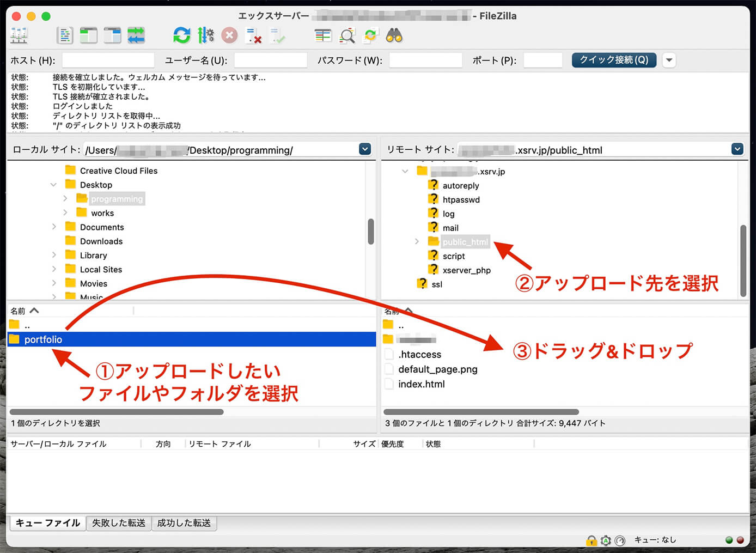Open the quick connect history dropdown arrow
Image resolution: width=756 pixels, height=553 pixels.
(x=669, y=60)
